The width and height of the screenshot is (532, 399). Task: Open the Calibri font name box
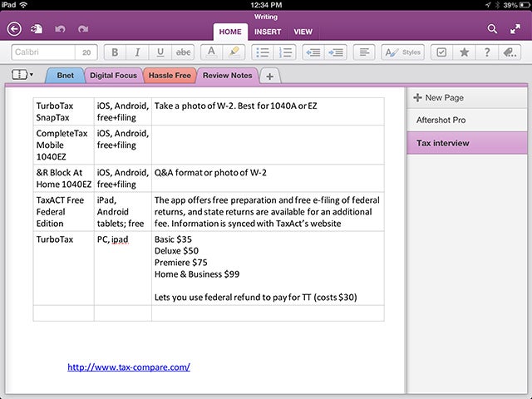[43, 52]
